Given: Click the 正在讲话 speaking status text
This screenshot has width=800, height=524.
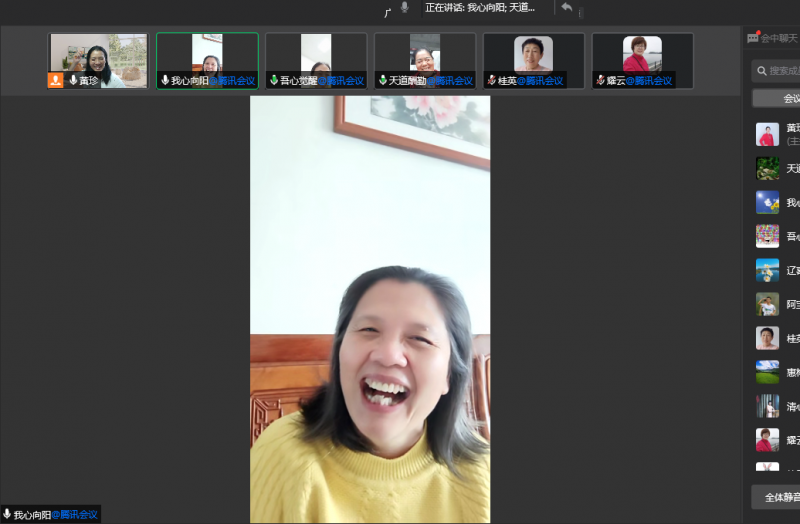Looking at the screenshot, I should [x=479, y=7].
